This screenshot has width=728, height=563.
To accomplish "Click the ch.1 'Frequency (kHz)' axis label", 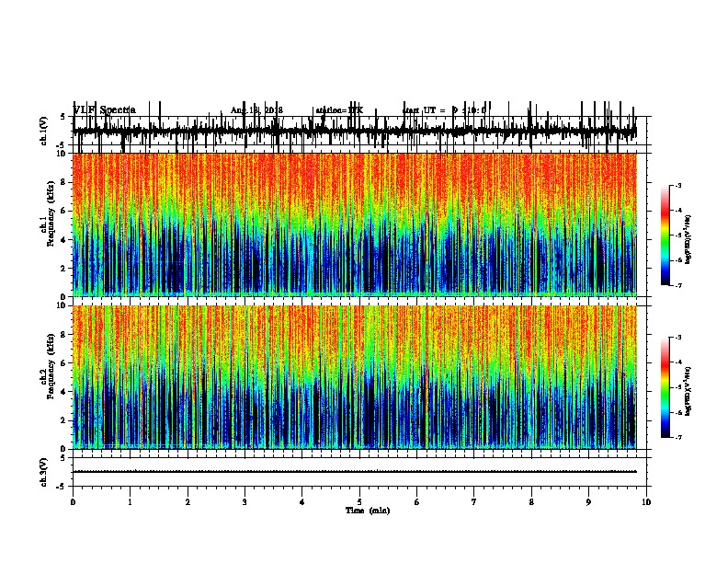I will [x=51, y=213].
